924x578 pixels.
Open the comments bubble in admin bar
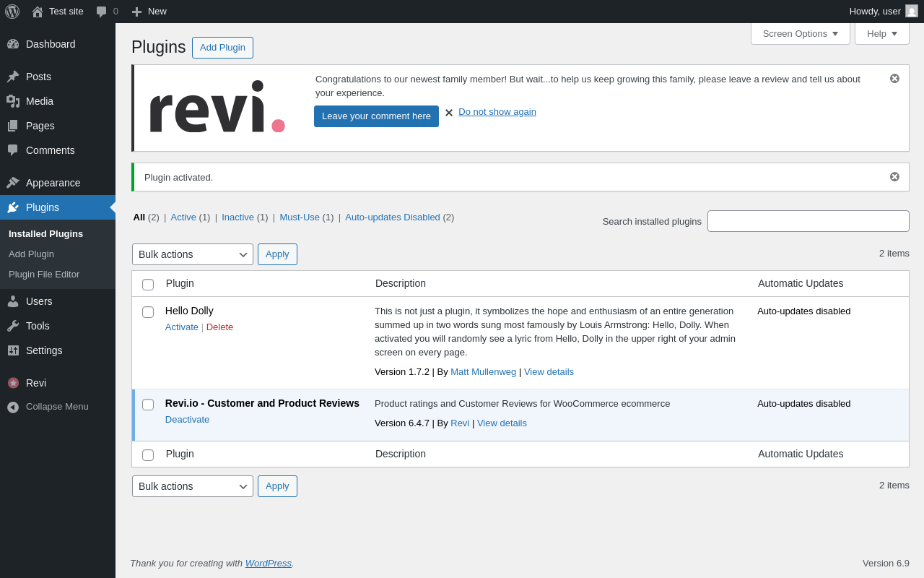102,12
